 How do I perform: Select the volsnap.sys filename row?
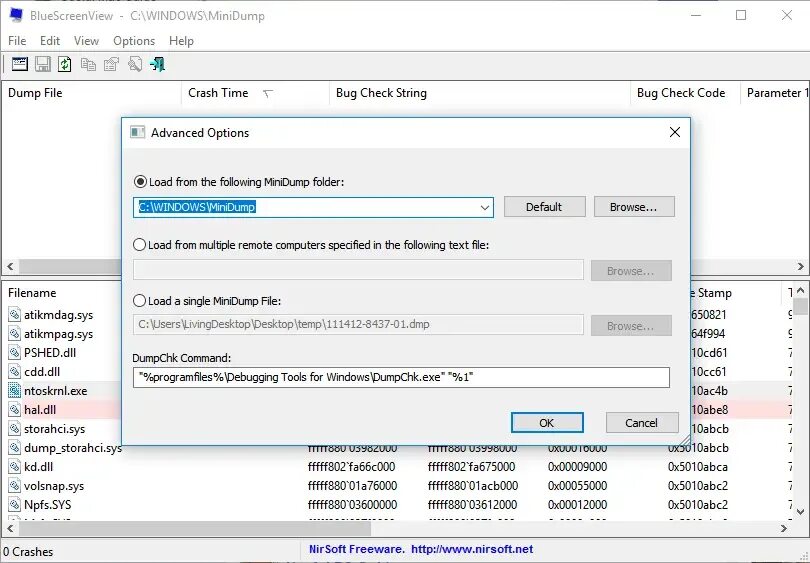coord(54,486)
